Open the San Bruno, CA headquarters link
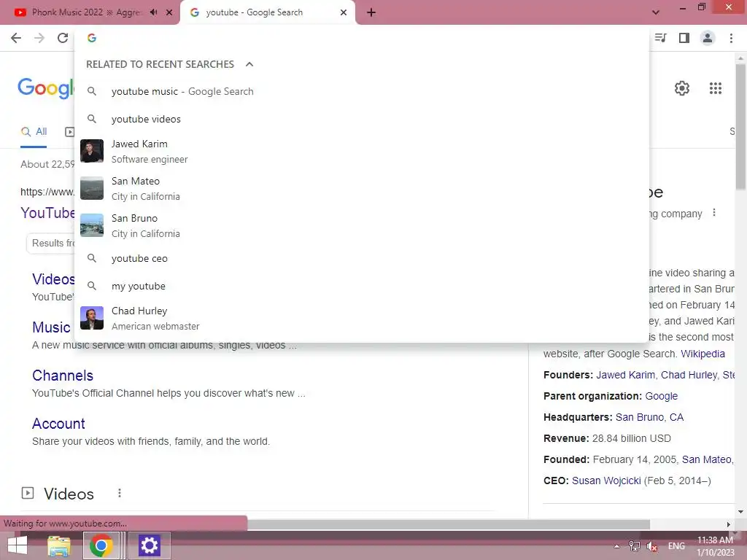Viewport: 747px width, 560px height. coord(649,418)
